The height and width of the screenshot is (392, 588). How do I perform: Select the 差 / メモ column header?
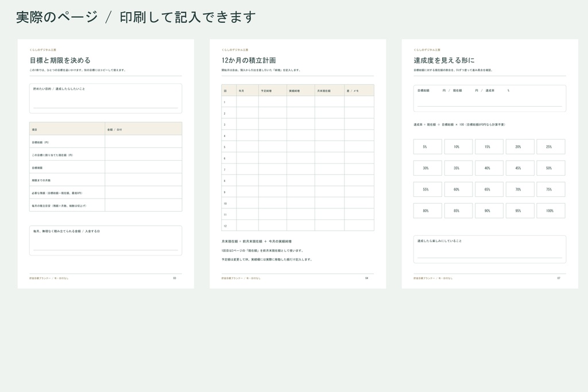[x=359, y=90]
